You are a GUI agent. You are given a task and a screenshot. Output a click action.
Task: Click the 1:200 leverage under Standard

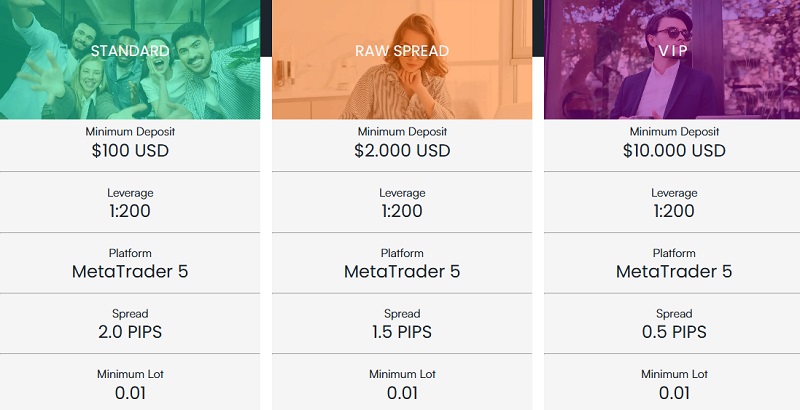[130, 211]
